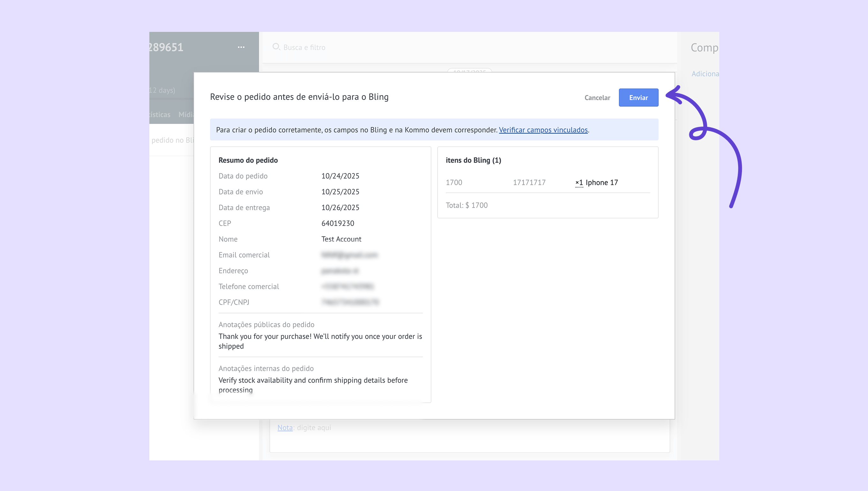Click the CEP value 64019230

[x=338, y=223]
